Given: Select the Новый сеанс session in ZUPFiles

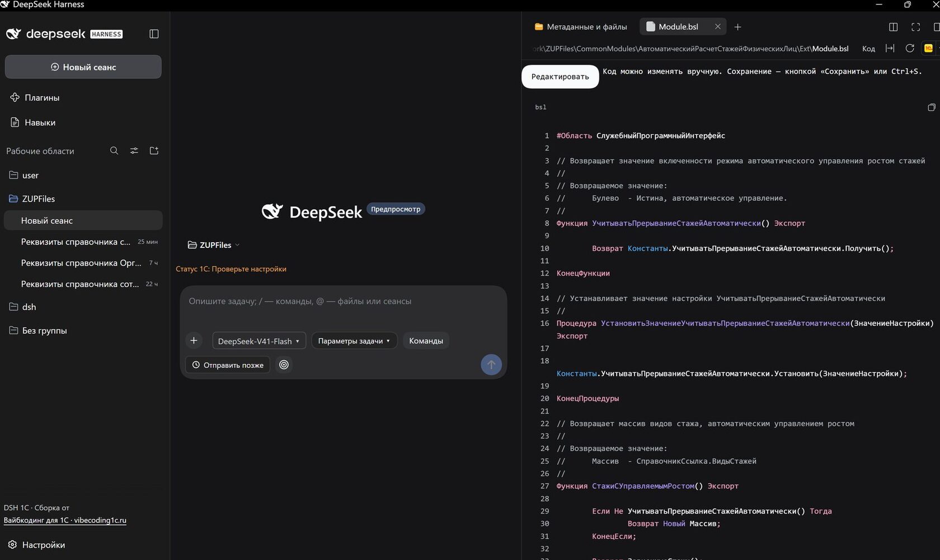Looking at the screenshot, I should (x=83, y=220).
